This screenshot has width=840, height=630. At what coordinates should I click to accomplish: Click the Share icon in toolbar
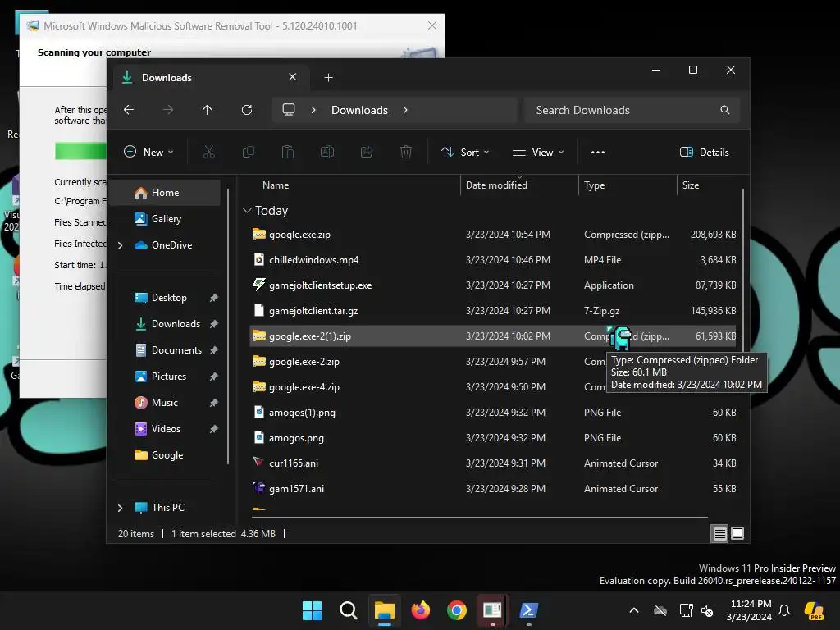[x=367, y=152]
